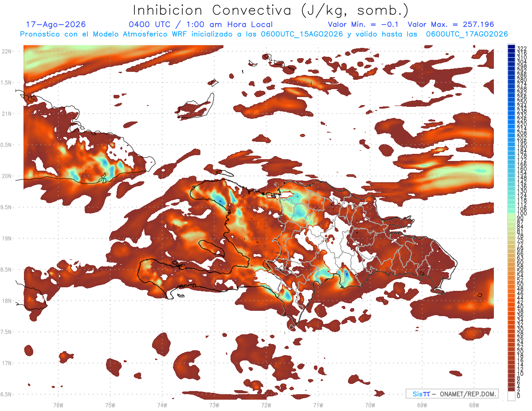Click the '40' value on the color scale

(x=520, y=307)
